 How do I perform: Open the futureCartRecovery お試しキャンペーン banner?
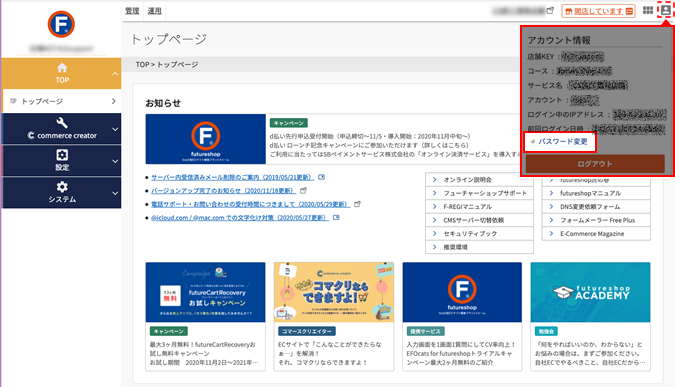pyautogui.click(x=205, y=292)
